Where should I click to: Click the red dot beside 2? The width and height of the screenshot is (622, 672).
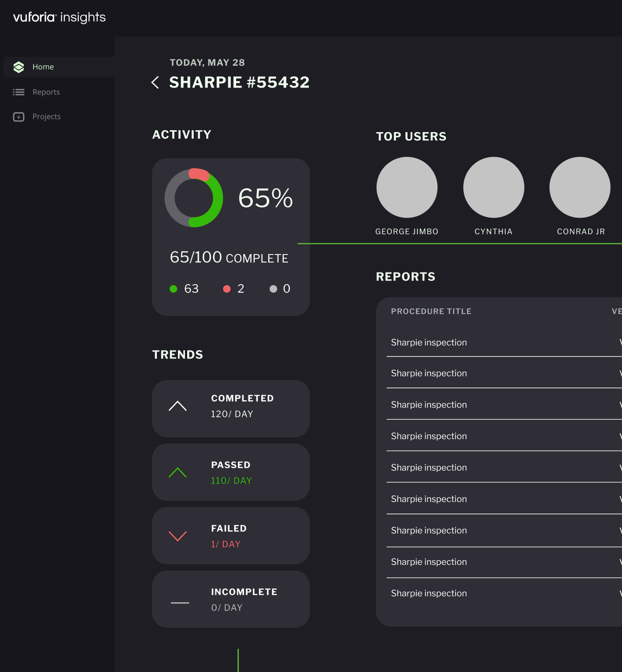coord(227,289)
